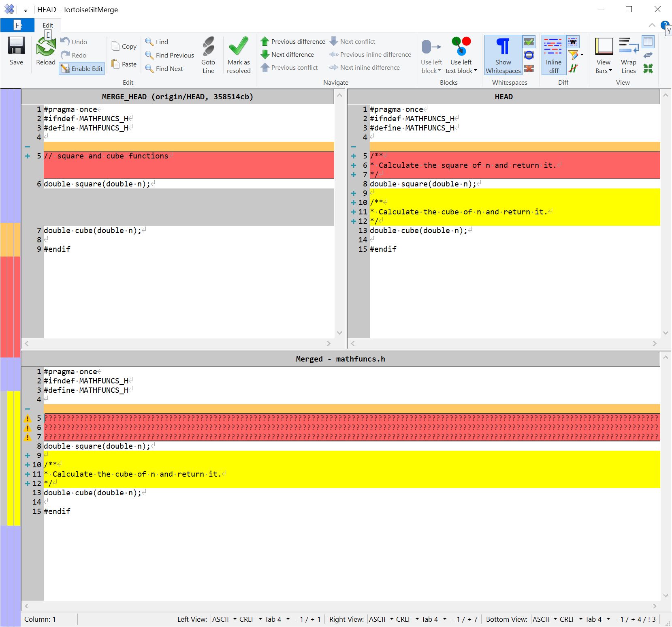Open the help question mark icon
The height and width of the screenshot is (627, 672).
(665, 26)
